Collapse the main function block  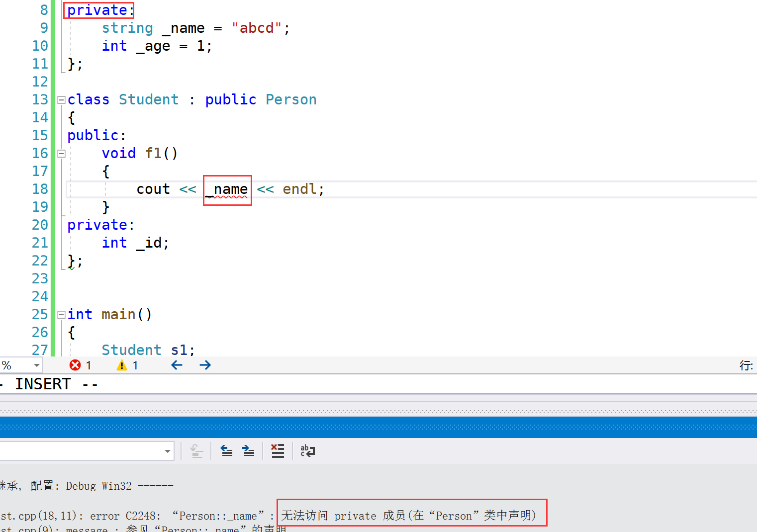(61, 315)
